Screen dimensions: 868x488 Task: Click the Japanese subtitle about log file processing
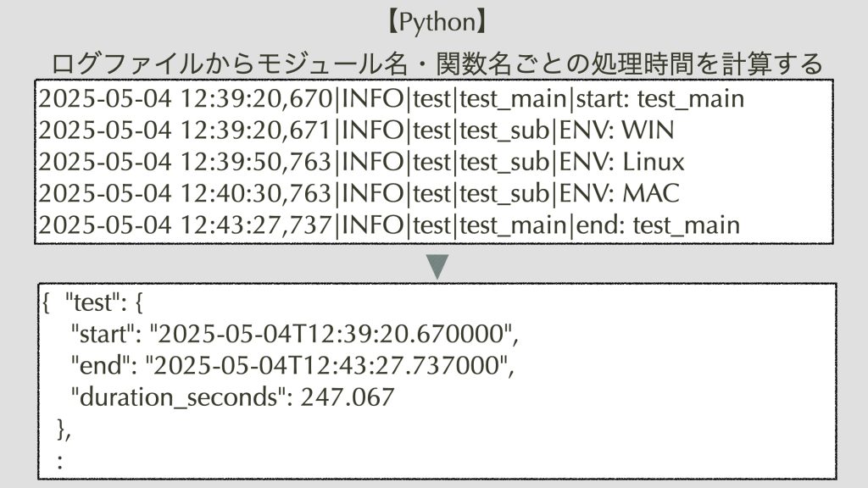pos(437,64)
